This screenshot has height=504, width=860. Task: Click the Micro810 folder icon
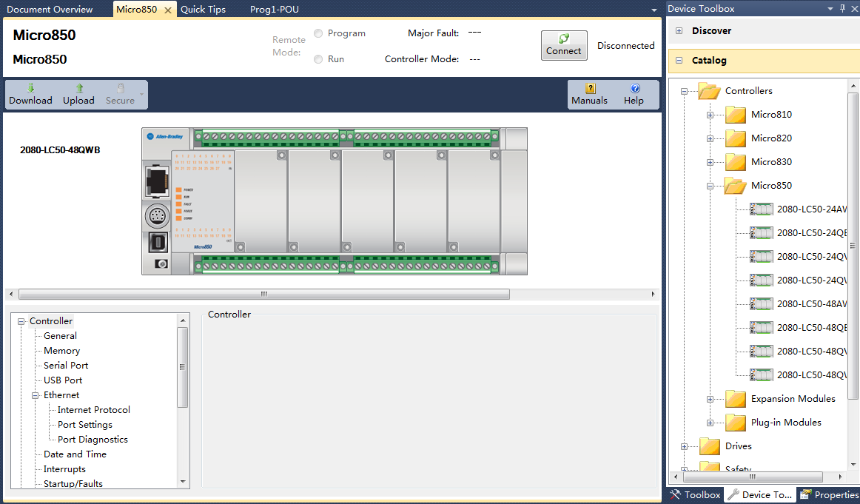point(735,115)
